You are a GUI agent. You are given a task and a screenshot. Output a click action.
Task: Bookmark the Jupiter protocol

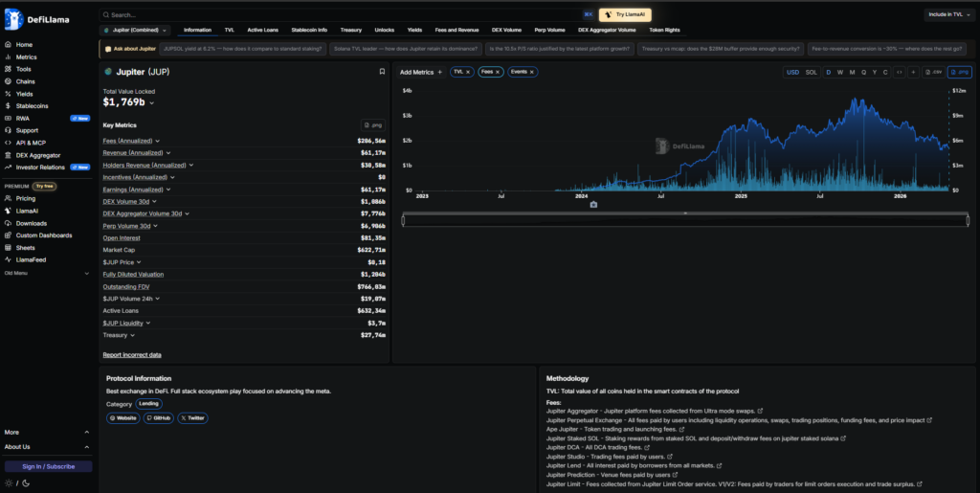point(382,72)
